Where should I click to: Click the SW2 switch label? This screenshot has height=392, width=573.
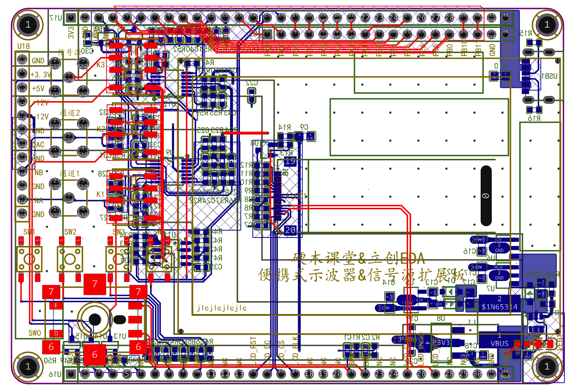coord(70,232)
